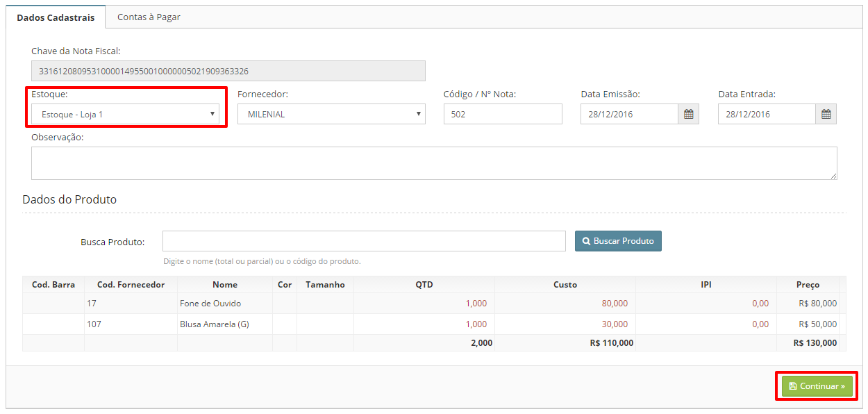The image size is (868, 414).
Task: Click the Custo value 30,000
Action: click(x=615, y=324)
